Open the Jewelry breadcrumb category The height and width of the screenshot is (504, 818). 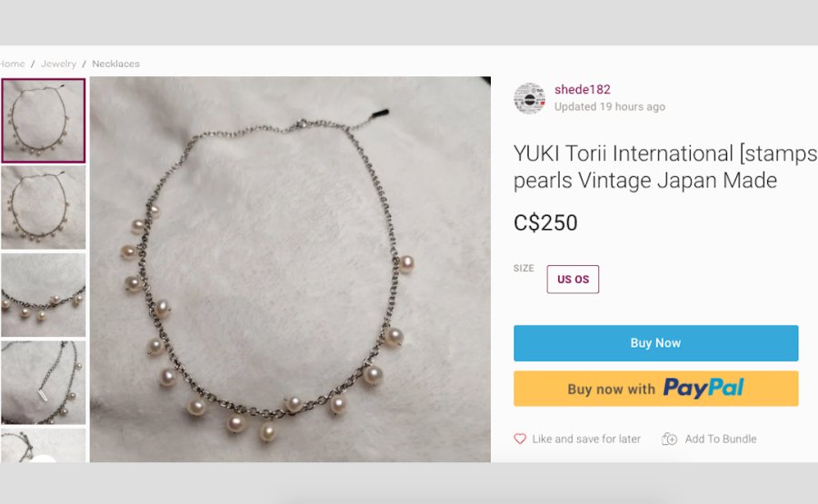pos(58,64)
